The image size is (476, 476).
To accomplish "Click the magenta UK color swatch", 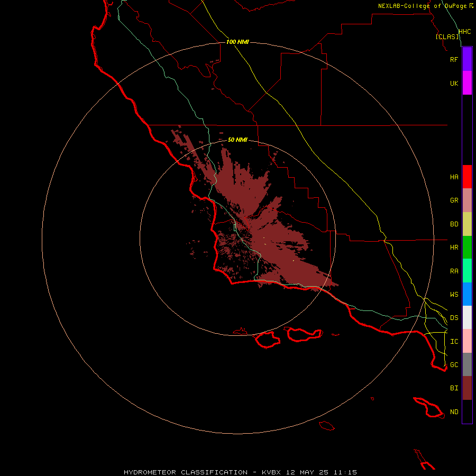I will tap(467, 83).
